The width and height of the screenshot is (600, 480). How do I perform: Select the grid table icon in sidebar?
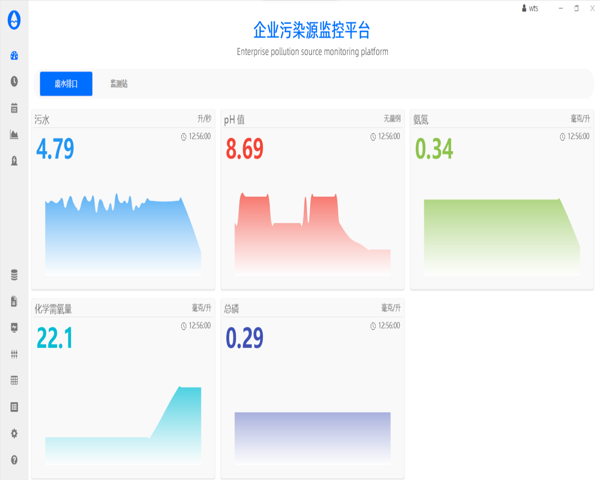click(x=14, y=381)
